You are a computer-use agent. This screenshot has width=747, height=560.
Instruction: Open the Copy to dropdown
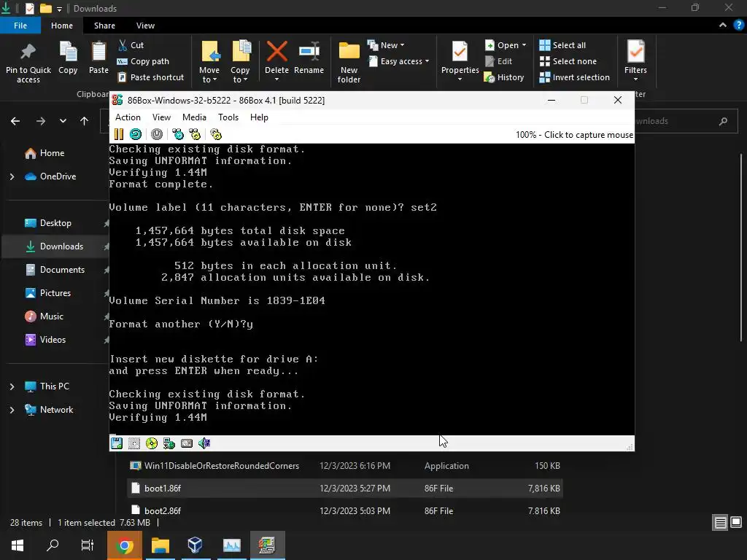point(240,63)
